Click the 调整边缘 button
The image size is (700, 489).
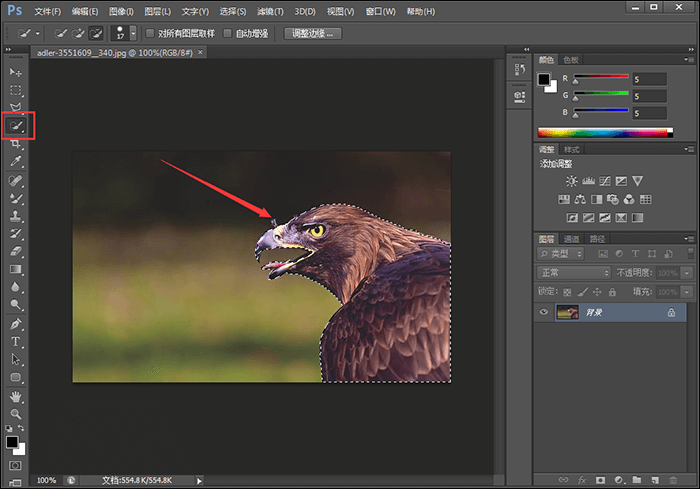click(312, 33)
